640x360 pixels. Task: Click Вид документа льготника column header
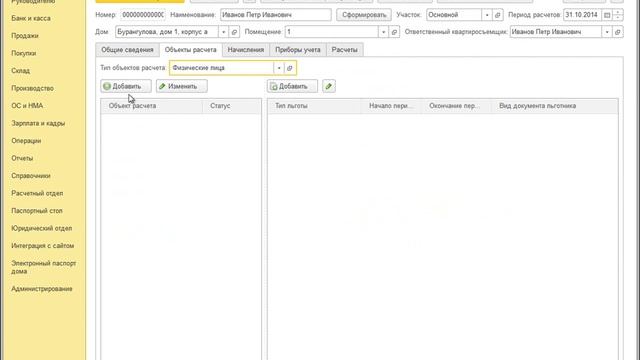555,106
